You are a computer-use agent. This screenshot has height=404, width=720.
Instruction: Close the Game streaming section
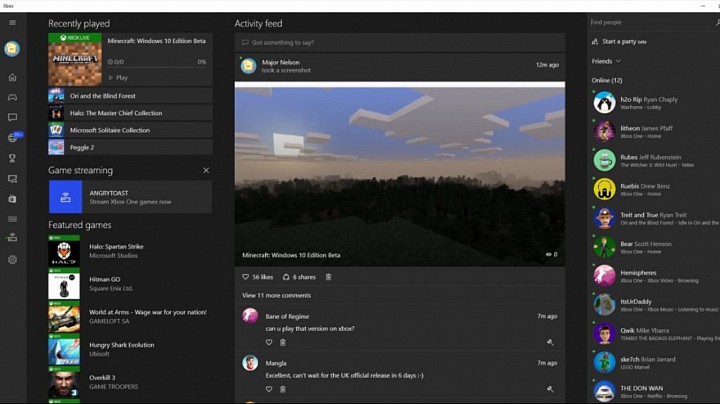pos(206,170)
